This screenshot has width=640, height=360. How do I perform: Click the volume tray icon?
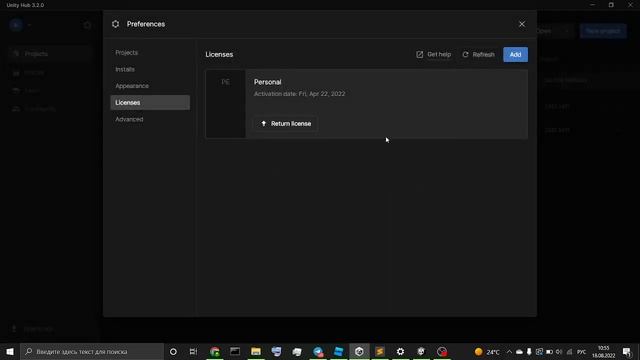point(559,352)
